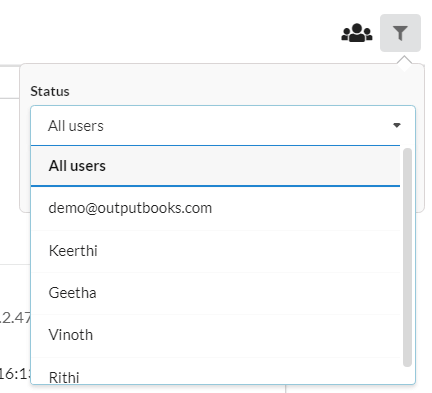
Task: Click the Status dropdown caret arrow
Action: tap(397, 126)
